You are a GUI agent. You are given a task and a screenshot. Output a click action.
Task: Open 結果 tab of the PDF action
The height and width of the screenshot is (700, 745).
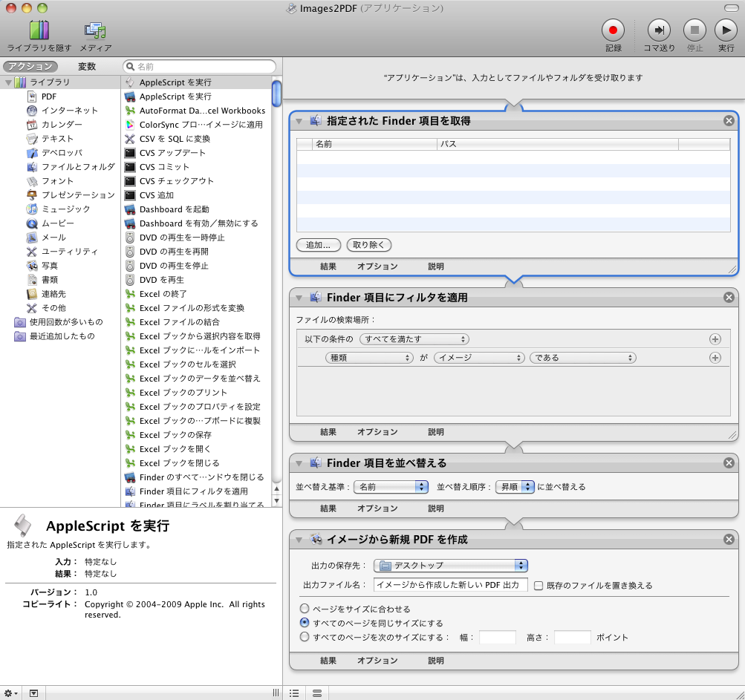328,661
